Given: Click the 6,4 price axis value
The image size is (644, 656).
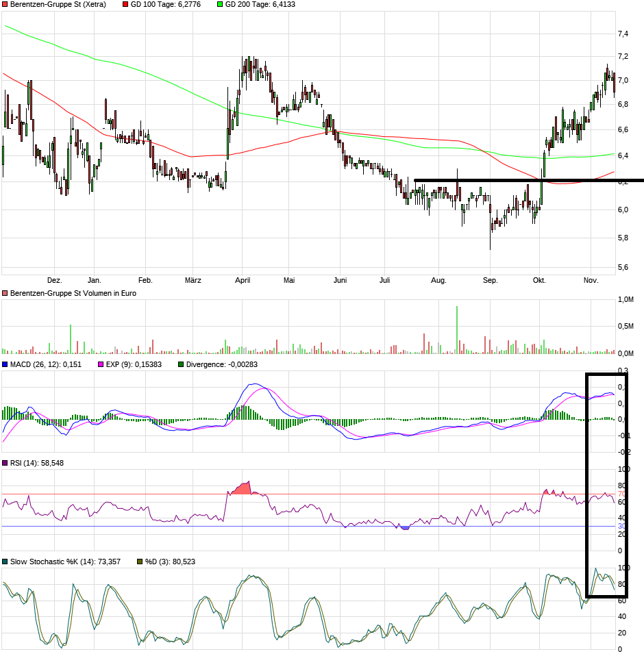Looking at the screenshot, I should (x=623, y=155).
